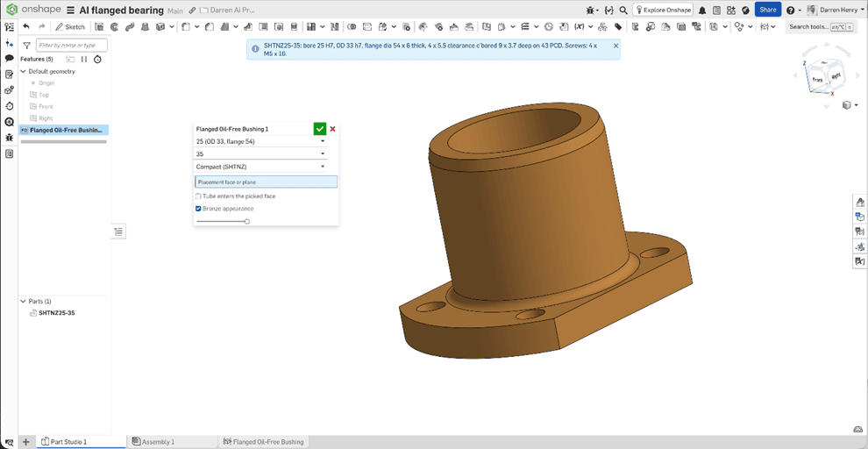
Task: Switch to Flanged Oil-Free Bushing tab
Action: coord(264,442)
